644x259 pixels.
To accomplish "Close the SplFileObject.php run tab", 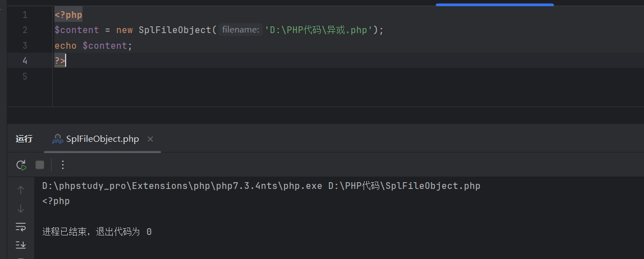I will [x=150, y=139].
